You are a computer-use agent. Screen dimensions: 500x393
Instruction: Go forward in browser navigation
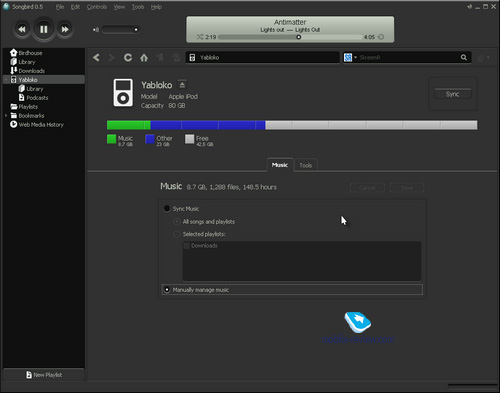(x=112, y=57)
